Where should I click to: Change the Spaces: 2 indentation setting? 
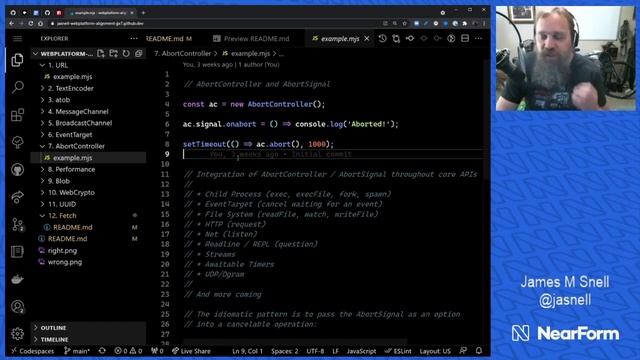(284, 351)
